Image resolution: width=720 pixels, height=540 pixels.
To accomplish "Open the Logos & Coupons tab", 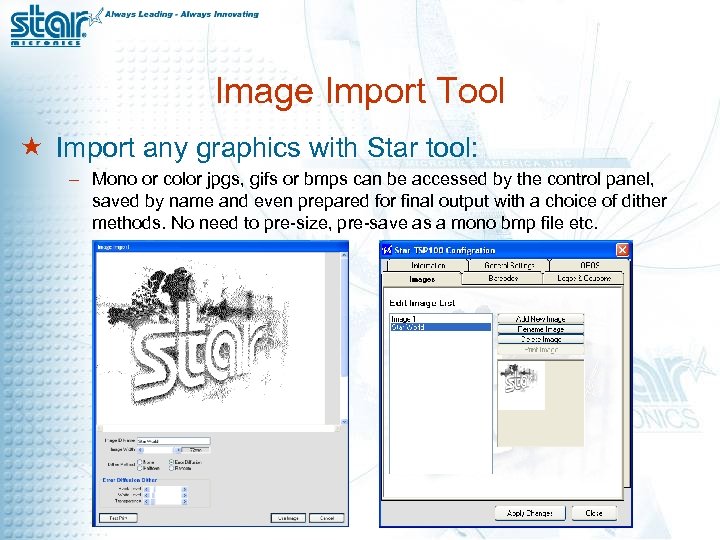I will pyautogui.click(x=584, y=278).
